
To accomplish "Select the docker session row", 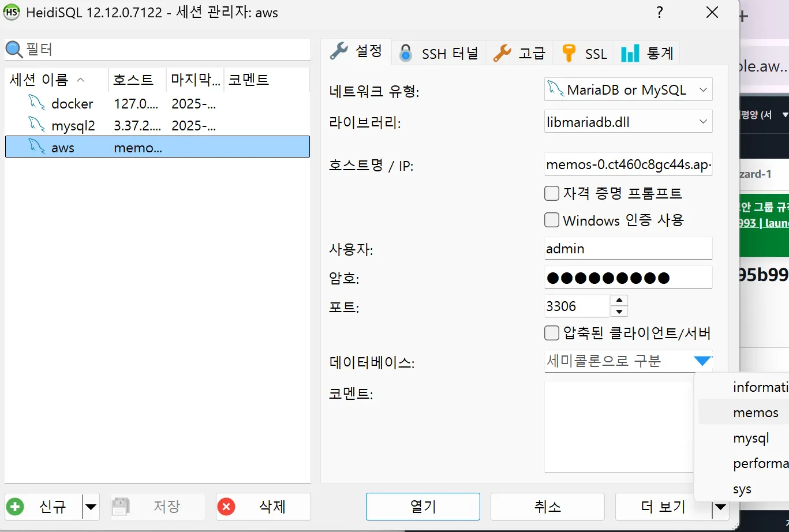I will 157,103.
